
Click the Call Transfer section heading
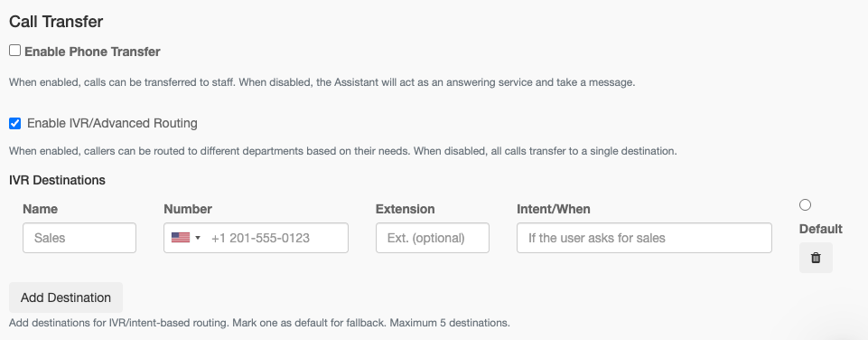[x=56, y=22]
